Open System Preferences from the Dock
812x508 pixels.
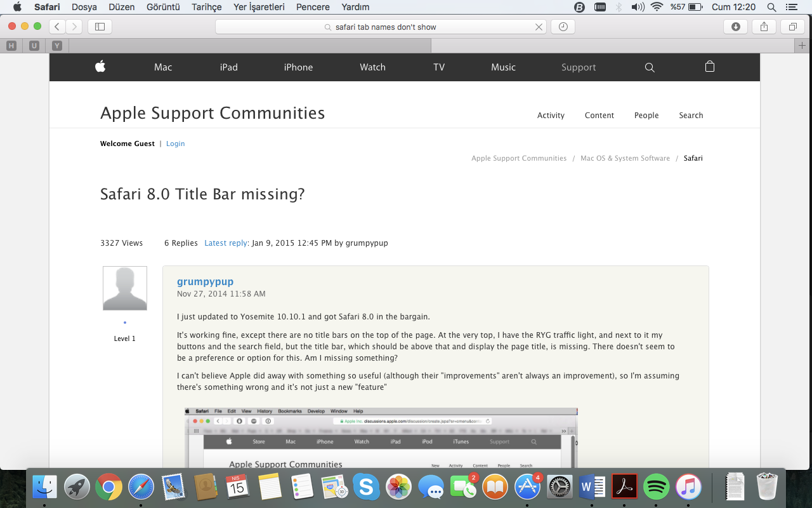tap(560, 487)
